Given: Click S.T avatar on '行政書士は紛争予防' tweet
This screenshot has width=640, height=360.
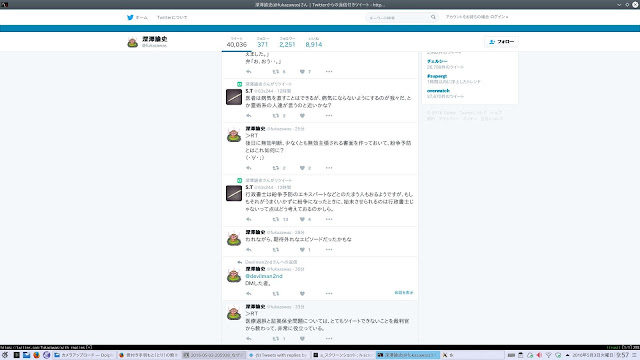Looking at the screenshot, I should (234, 193).
